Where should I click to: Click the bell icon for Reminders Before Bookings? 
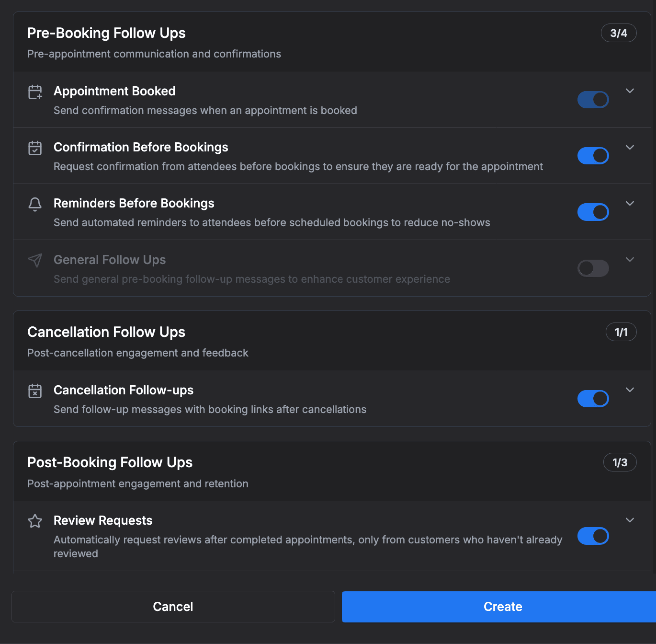click(35, 204)
